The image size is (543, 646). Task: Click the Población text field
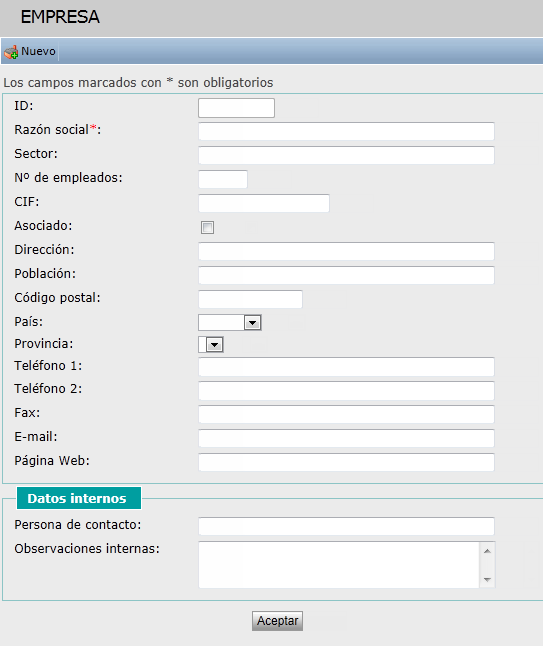point(346,275)
